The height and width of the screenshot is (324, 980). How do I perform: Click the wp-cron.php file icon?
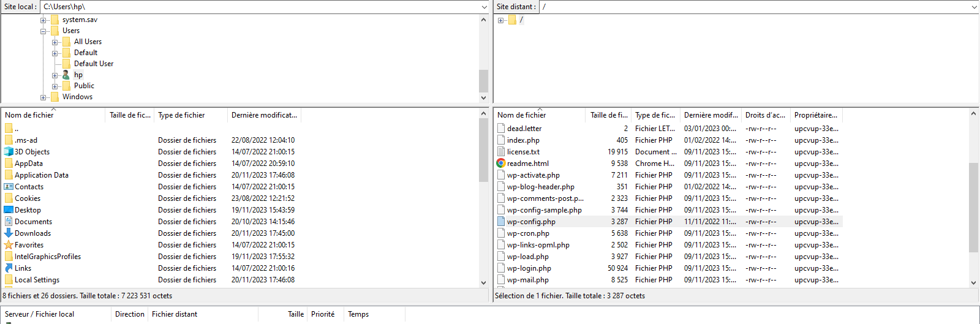point(501,233)
